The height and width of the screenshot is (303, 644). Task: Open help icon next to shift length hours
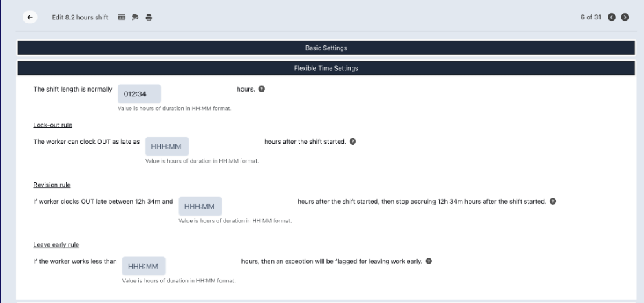point(261,89)
